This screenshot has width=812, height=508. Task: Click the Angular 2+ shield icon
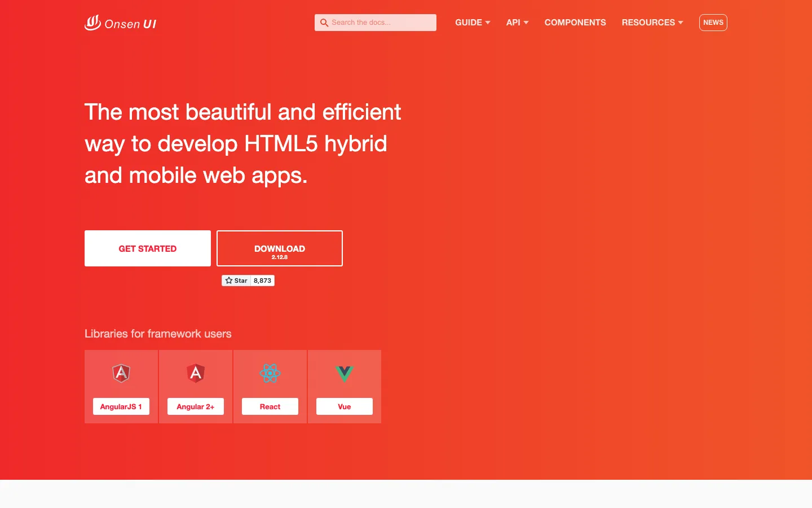tap(196, 373)
